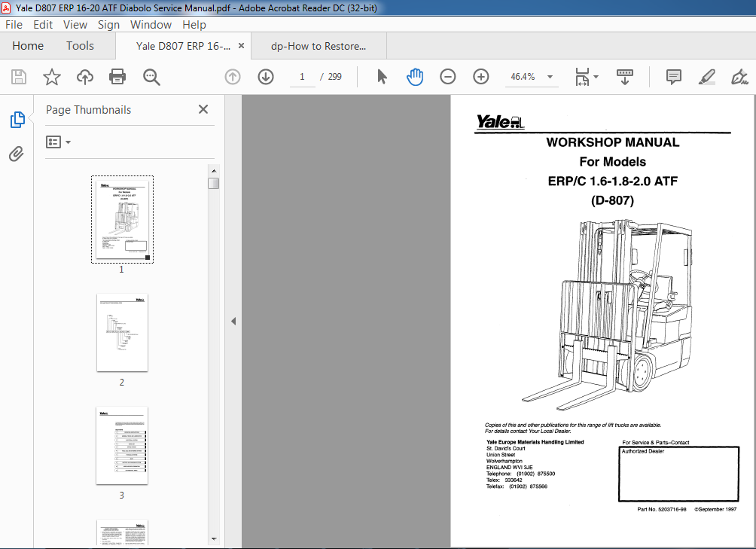The height and width of the screenshot is (549, 756).
Task: Click the thumbnails scrollbar down arrow
Action: 214,539
